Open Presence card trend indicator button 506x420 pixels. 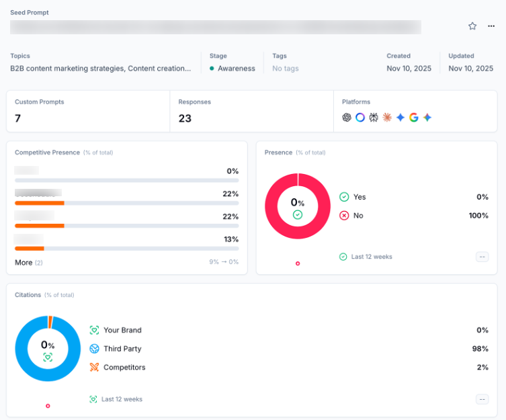coord(482,257)
